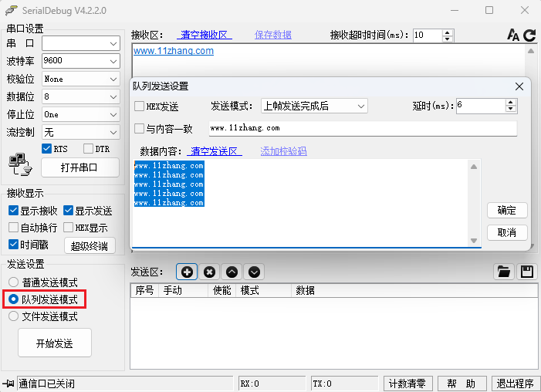Open www.11zhang.com link in receive area
The image size is (541, 392).
(174, 51)
